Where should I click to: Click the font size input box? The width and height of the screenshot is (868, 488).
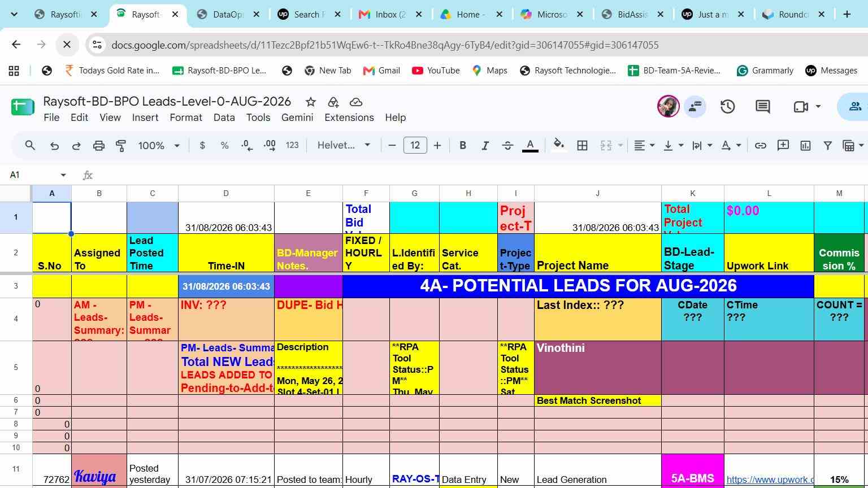(x=415, y=146)
